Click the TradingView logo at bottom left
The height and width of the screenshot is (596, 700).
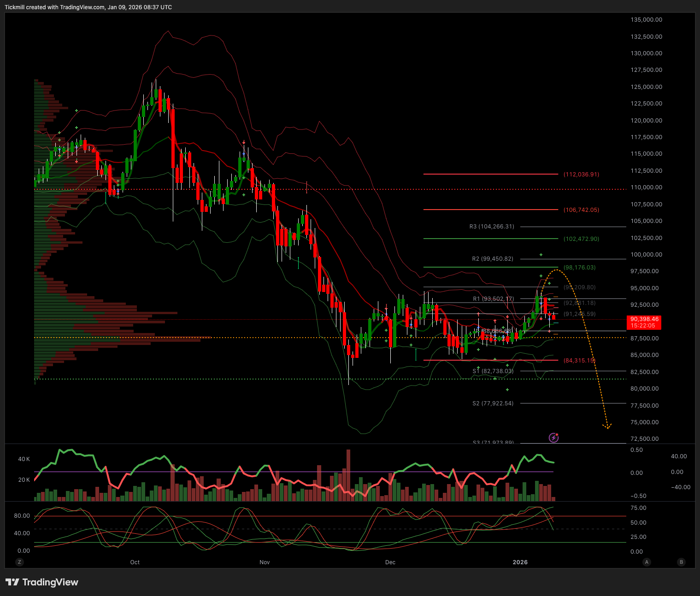42,582
